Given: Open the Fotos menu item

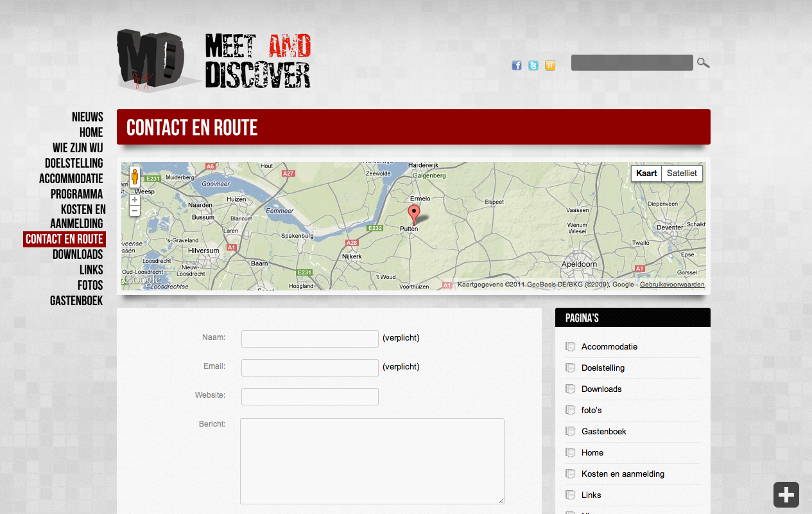Looking at the screenshot, I should point(91,285).
